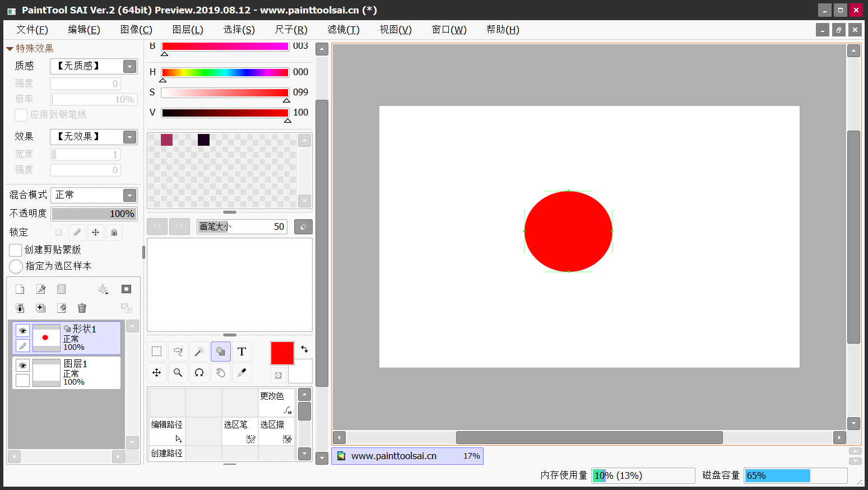The width and height of the screenshot is (868, 490).
Task: Select the 编辑路径 tool
Action: 167,432
